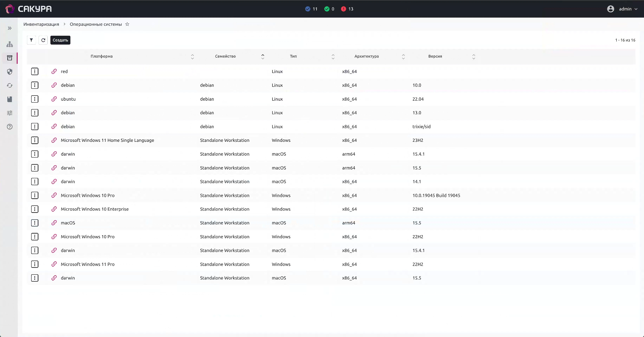Open the three-dot row menu for ubuntu

(x=35, y=99)
